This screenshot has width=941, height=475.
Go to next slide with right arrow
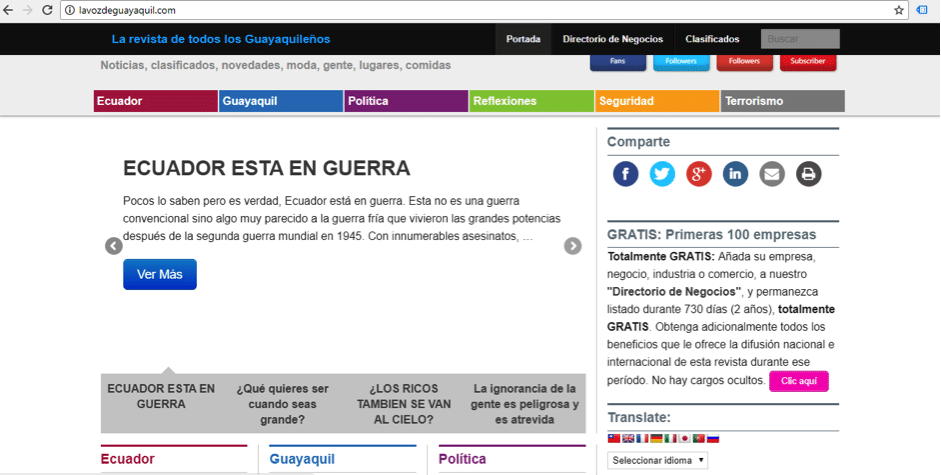tap(572, 246)
